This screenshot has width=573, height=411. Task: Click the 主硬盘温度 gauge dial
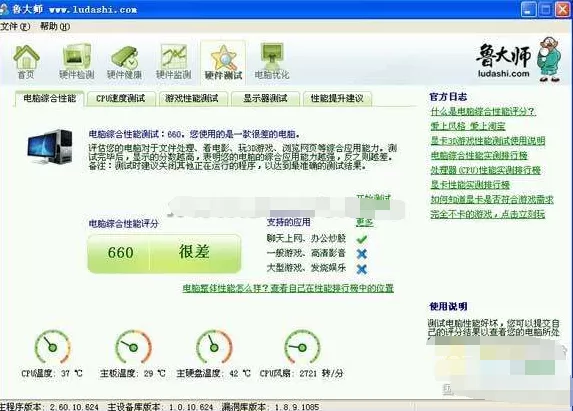[x=214, y=347]
